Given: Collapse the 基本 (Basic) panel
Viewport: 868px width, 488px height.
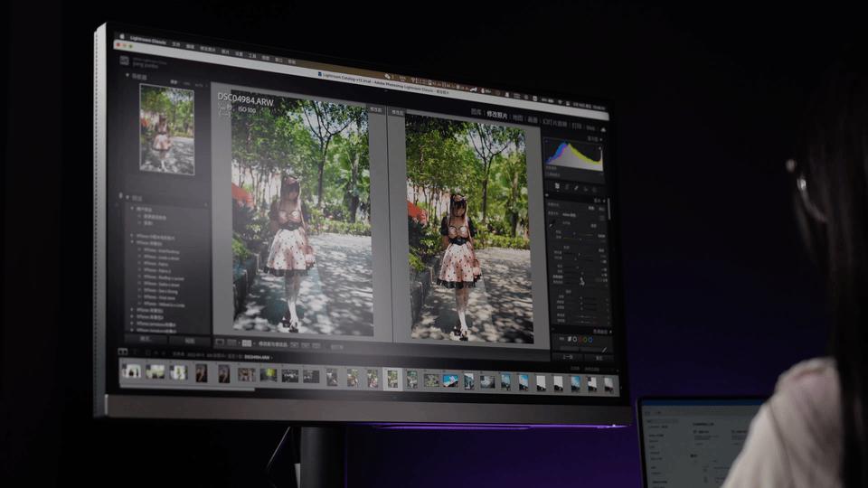Looking at the screenshot, I should tap(604, 202).
